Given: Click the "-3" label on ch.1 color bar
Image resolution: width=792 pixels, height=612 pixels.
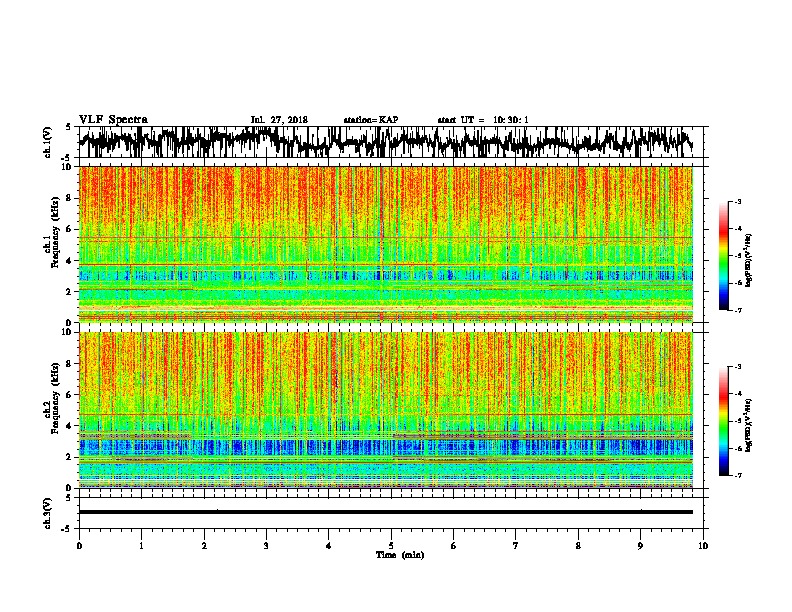Looking at the screenshot, I should 738,201.
